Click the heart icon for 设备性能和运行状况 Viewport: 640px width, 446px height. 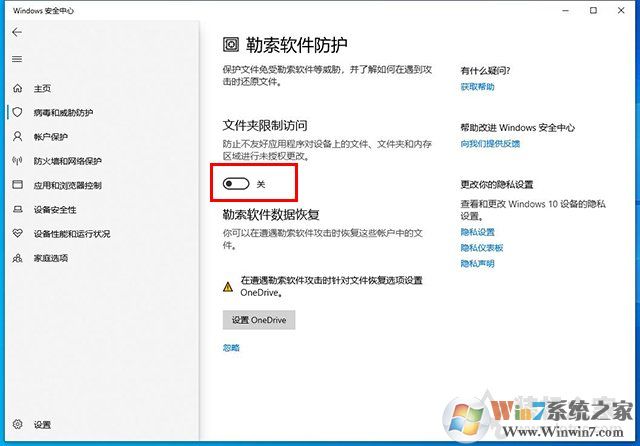click(17, 233)
